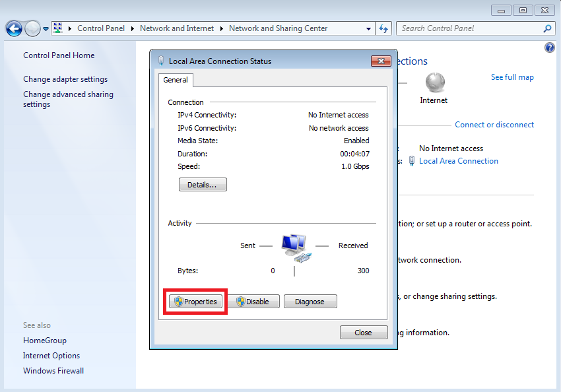Click the Media State Enabled value
561x392 pixels.
point(356,141)
